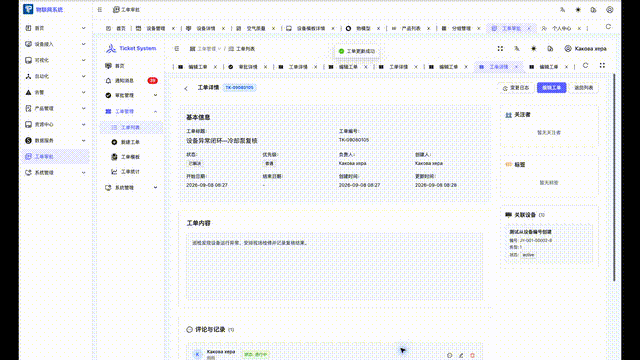Screen dimensions: 640x360
Task: Expand 首页 in the outer sidebar
Action: [56, 28]
